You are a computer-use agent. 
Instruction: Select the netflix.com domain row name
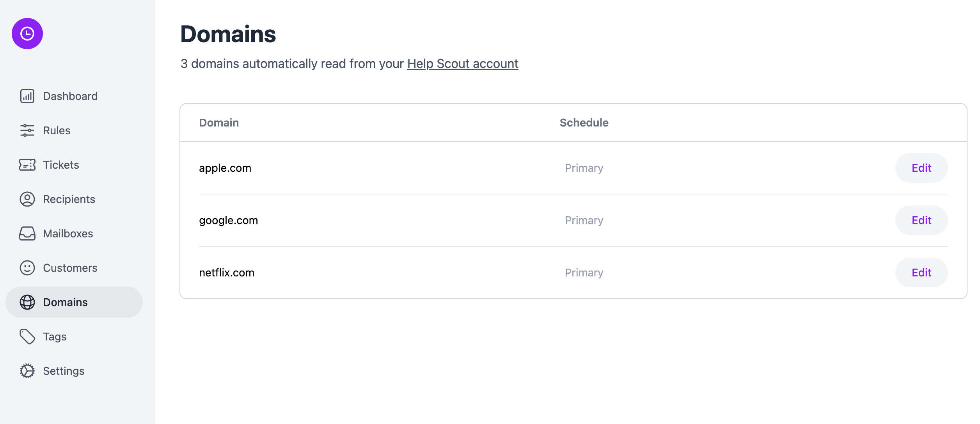coord(227,273)
